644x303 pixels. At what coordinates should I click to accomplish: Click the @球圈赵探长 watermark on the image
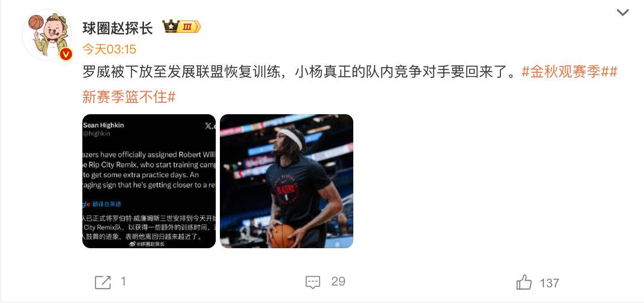click(x=148, y=244)
